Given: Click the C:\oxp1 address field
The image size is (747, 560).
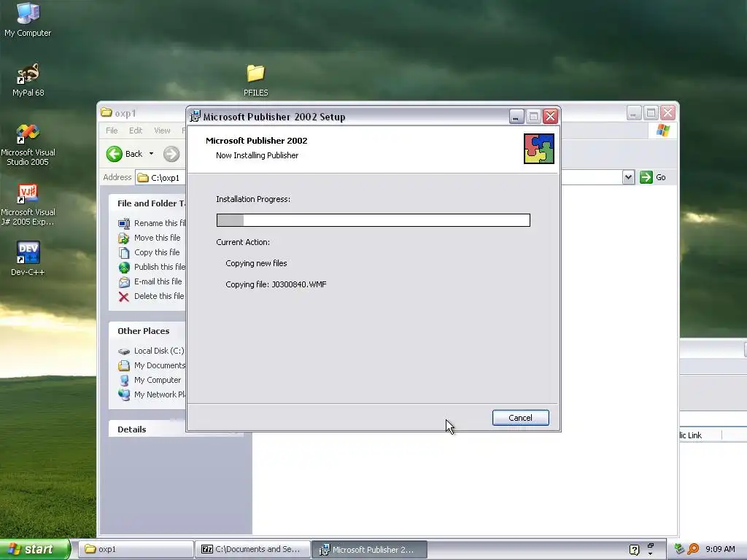Looking at the screenshot, I should coord(162,178).
